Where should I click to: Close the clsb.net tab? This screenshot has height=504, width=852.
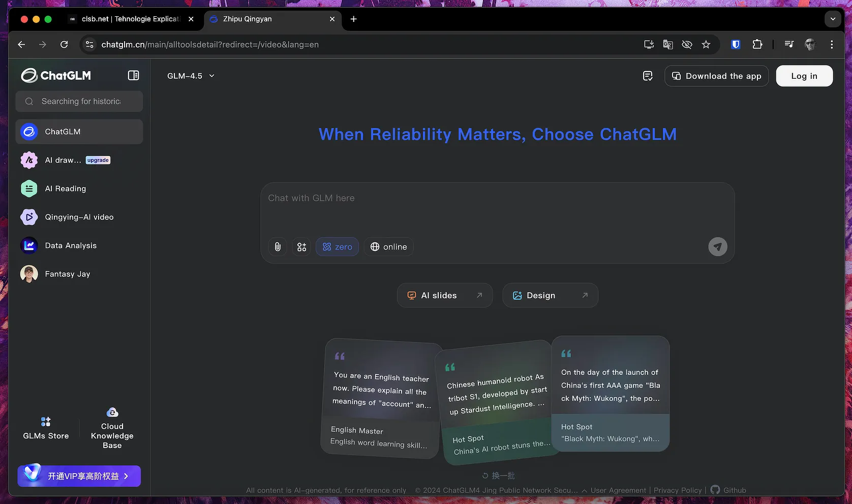coord(191,19)
